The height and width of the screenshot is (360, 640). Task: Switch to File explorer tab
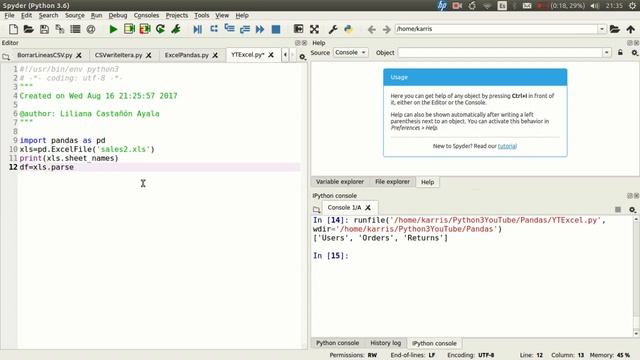[392, 182]
